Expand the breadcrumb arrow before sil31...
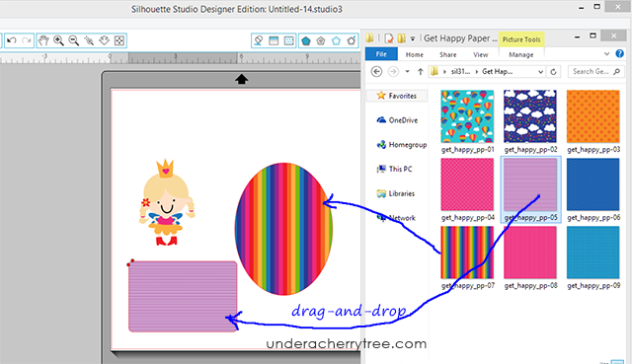This screenshot has width=632, height=364. [x=444, y=72]
